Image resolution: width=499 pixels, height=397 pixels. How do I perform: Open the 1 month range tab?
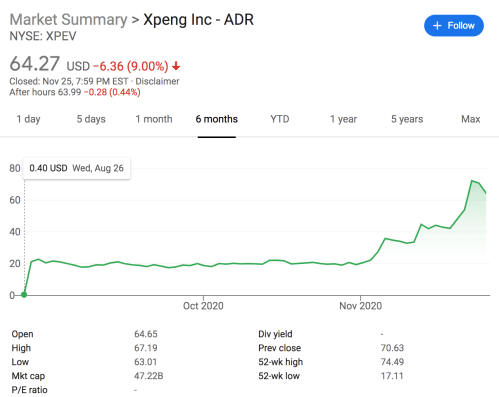point(154,119)
